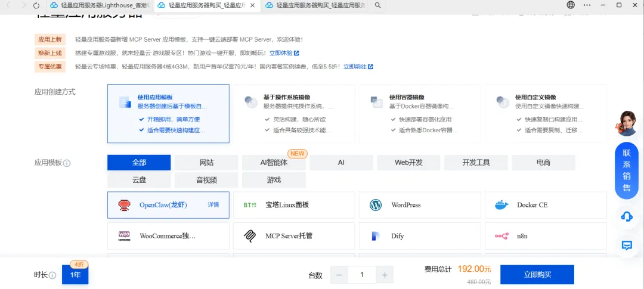Select the AI智能体 template category

point(274,163)
